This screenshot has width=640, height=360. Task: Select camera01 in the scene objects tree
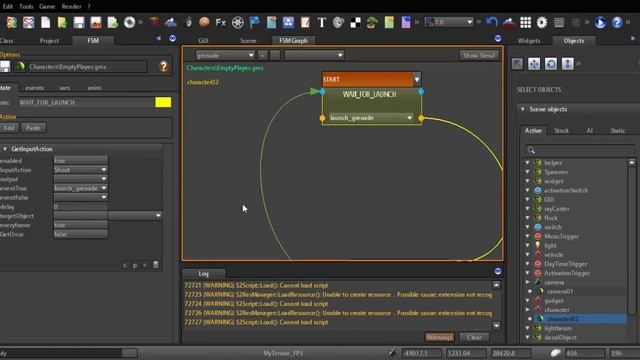pos(560,291)
